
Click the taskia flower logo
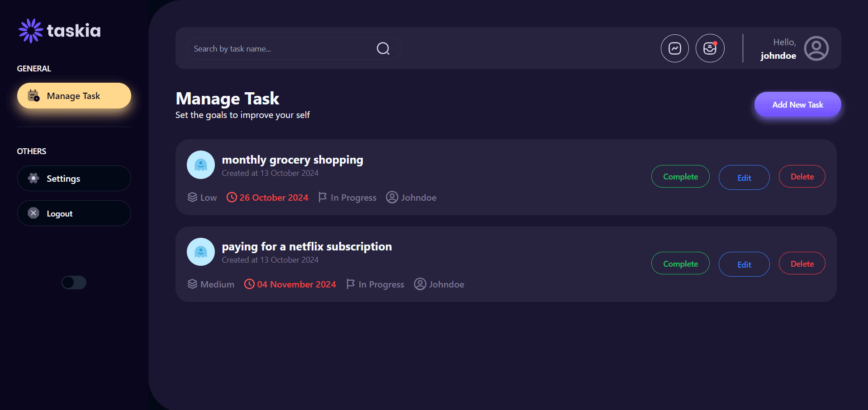[29, 30]
